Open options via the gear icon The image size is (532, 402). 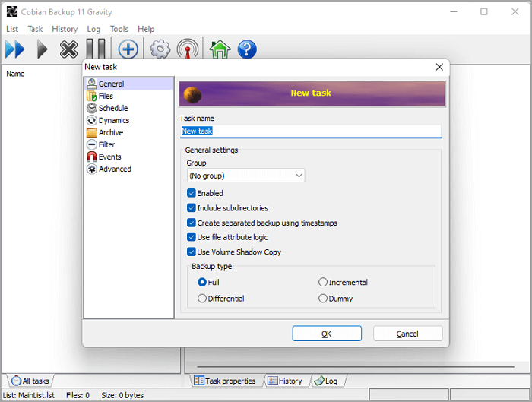160,49
